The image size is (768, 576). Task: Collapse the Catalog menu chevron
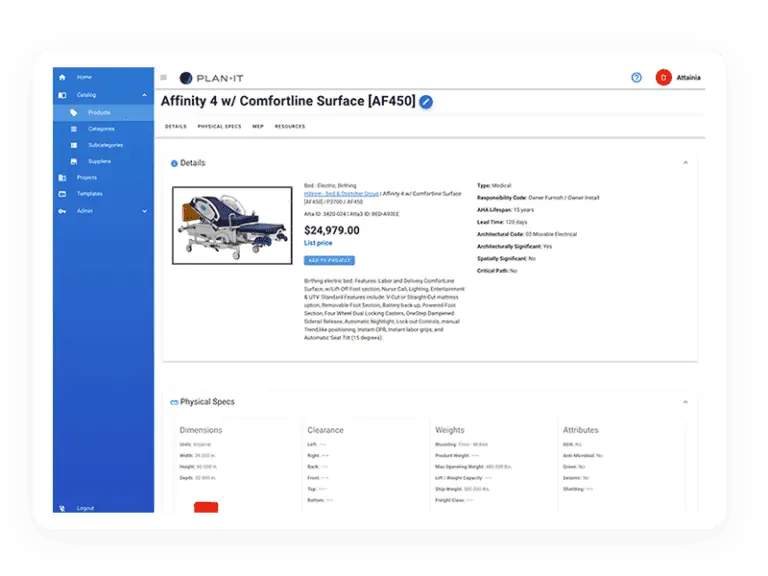tap(144, 95)
